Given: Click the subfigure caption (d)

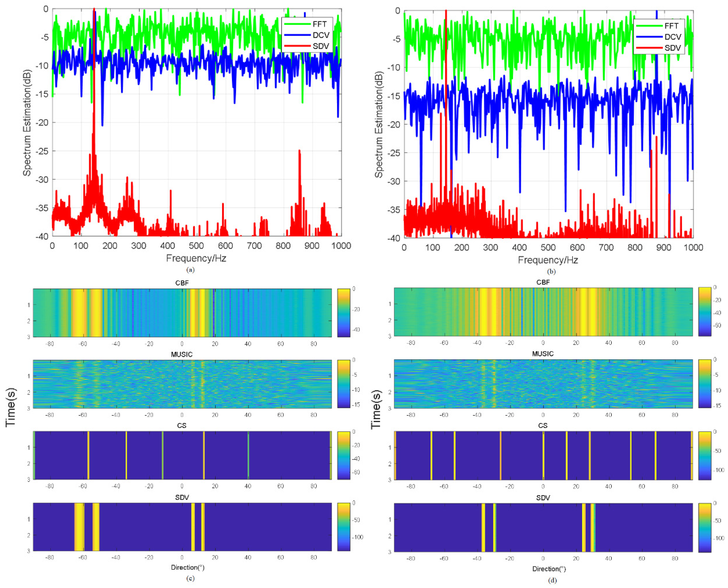Looking at the screenshot, I should [x=552, y=581].
